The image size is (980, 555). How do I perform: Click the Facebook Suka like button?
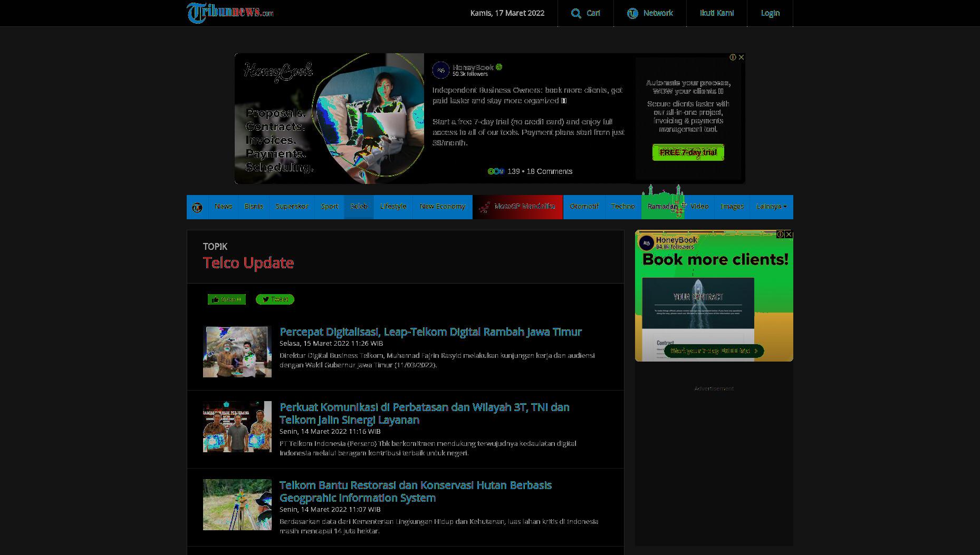click(227, 299)
